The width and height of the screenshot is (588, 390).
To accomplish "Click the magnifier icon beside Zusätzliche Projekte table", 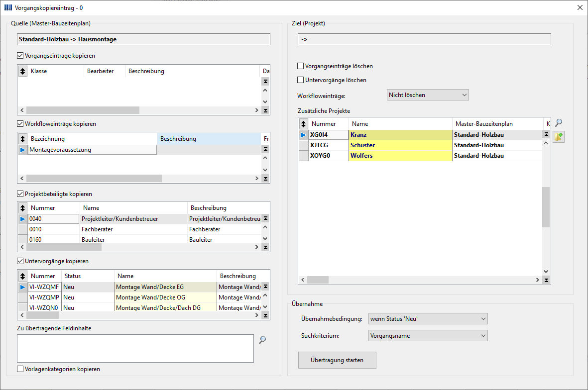I will tap(559, 122).
